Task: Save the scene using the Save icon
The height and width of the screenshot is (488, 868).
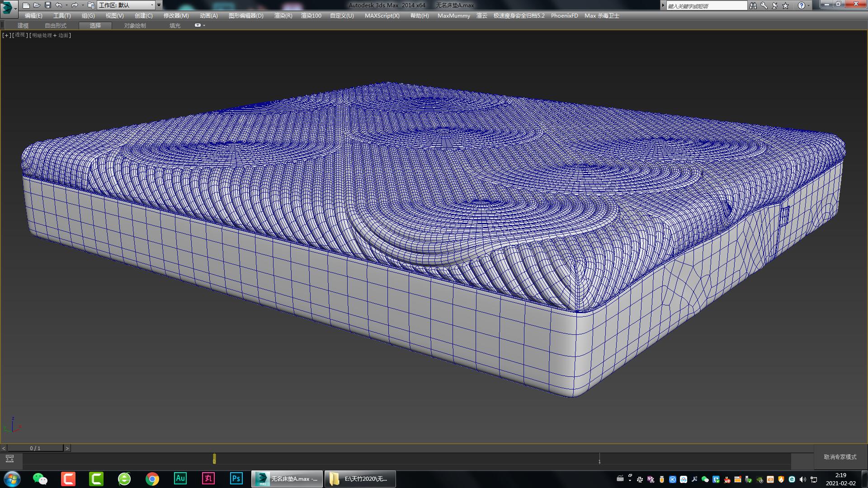Action: tap(47, 5)
